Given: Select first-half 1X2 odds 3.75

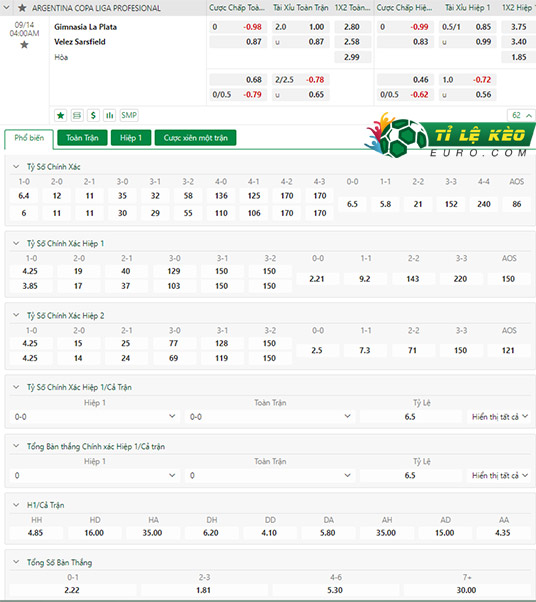Looking at the screenshot, I should click(x=518, y=27).
